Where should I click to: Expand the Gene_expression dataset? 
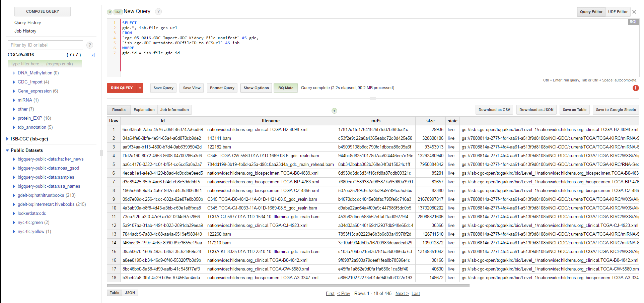click(14, 91)
